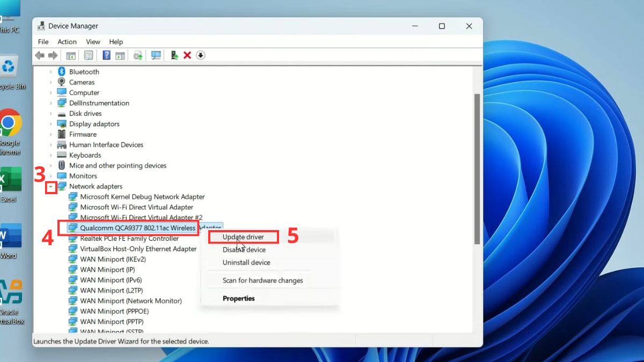644x362 pixels.
Task: Select the Excel desktop shortcut
Action: (9, 185)
